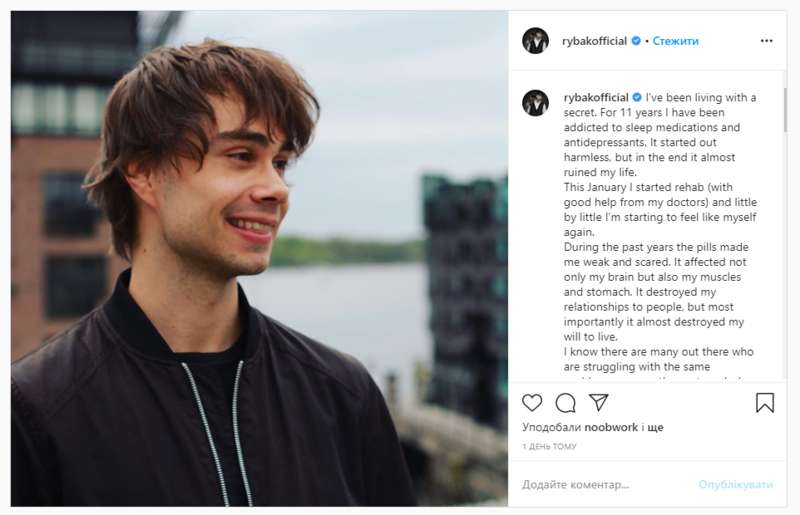Show other likers via the ще link
Image resolution: width=800 pixels, height=515 pixels.
(656, 427)
